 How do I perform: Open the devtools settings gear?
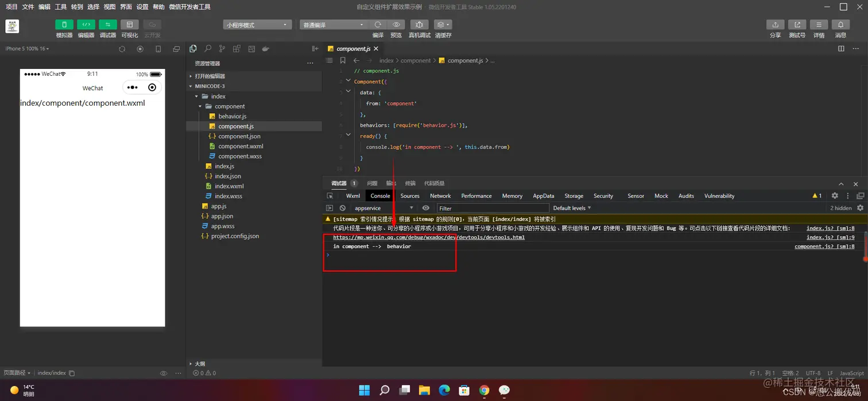click(x=835, y=196)
